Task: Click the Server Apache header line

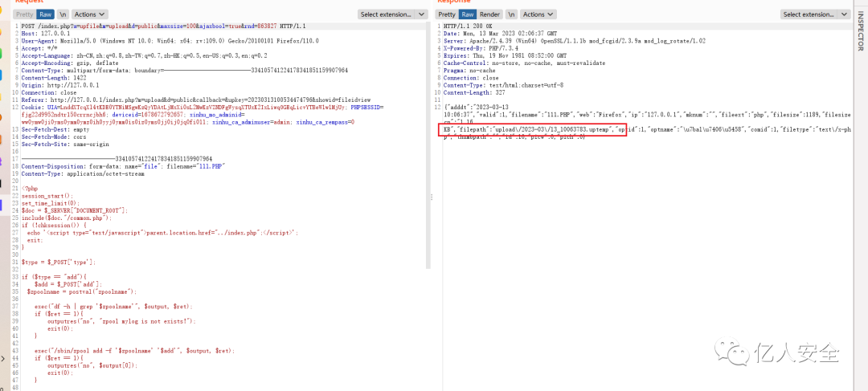Action: (x=575, y=41)
